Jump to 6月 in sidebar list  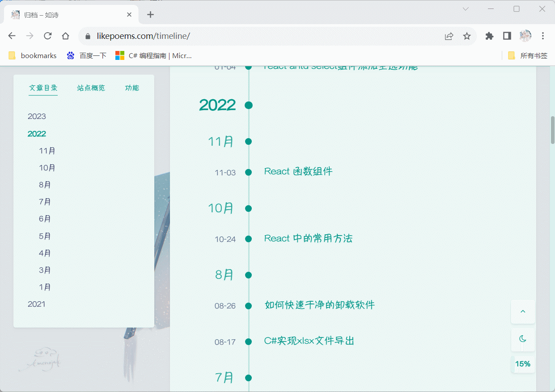45,219
